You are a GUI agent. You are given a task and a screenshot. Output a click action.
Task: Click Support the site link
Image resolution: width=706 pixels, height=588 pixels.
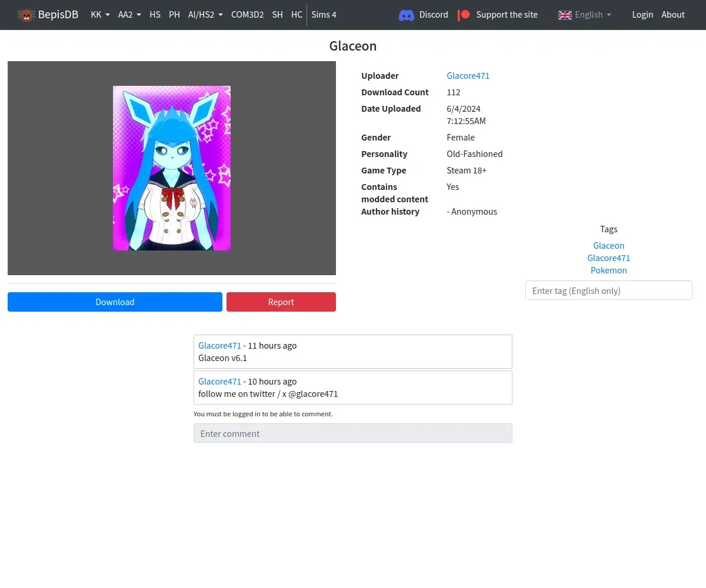point(507,15)
